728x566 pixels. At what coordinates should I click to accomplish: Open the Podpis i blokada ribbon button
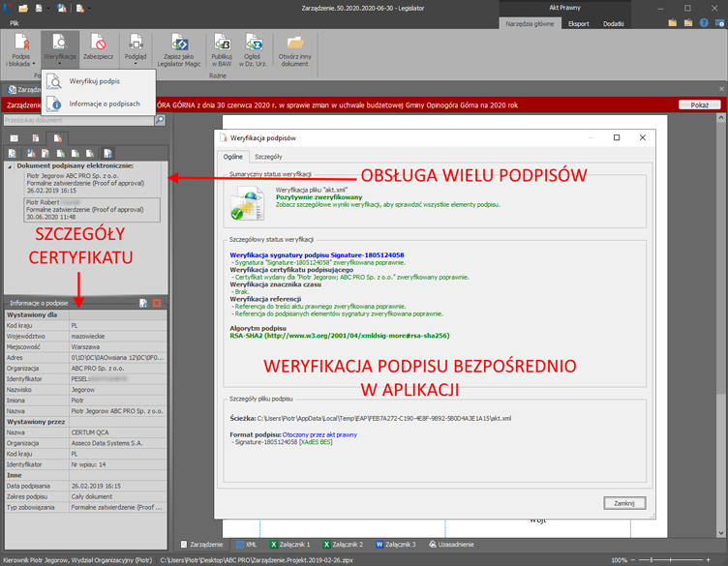tap(21, 50)
